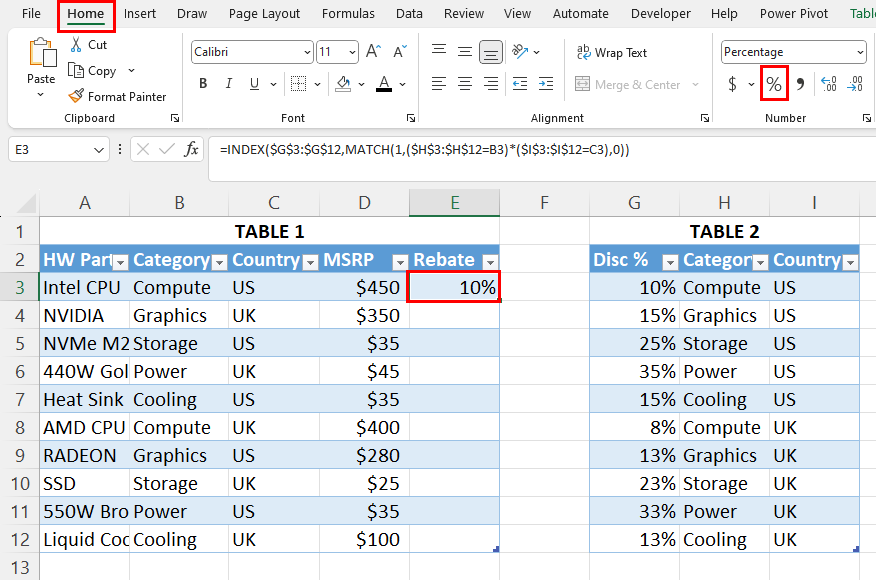Viewport: 876px width, 580px height.
Task: Click the Paste clipboard icon
Action: [42, 53]
